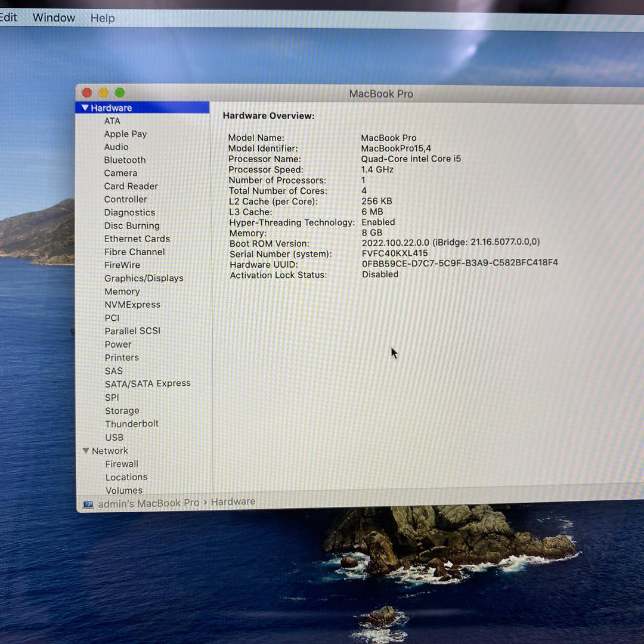The image size is (644, 644).
Task: Click Hardware in the bottom path bar
Action: (x=233, y=501)
